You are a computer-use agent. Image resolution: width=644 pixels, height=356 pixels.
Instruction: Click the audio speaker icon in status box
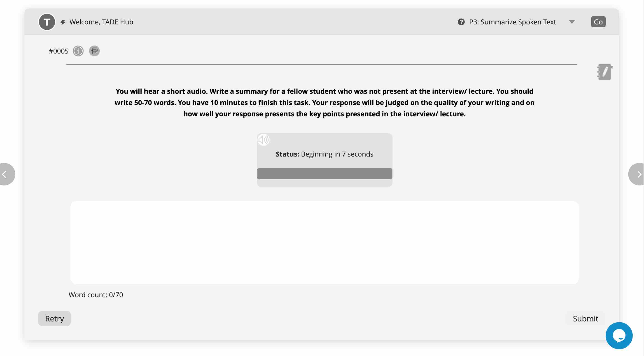point(263,138)
